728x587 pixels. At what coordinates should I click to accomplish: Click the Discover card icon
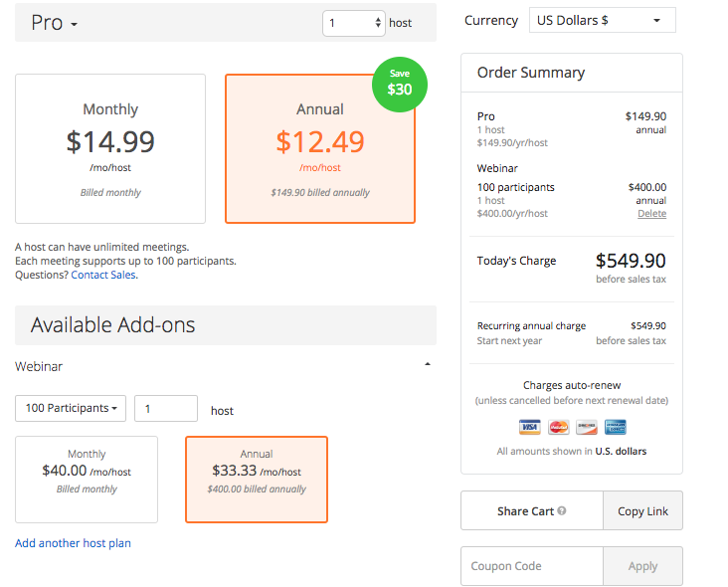coord(587,427)
